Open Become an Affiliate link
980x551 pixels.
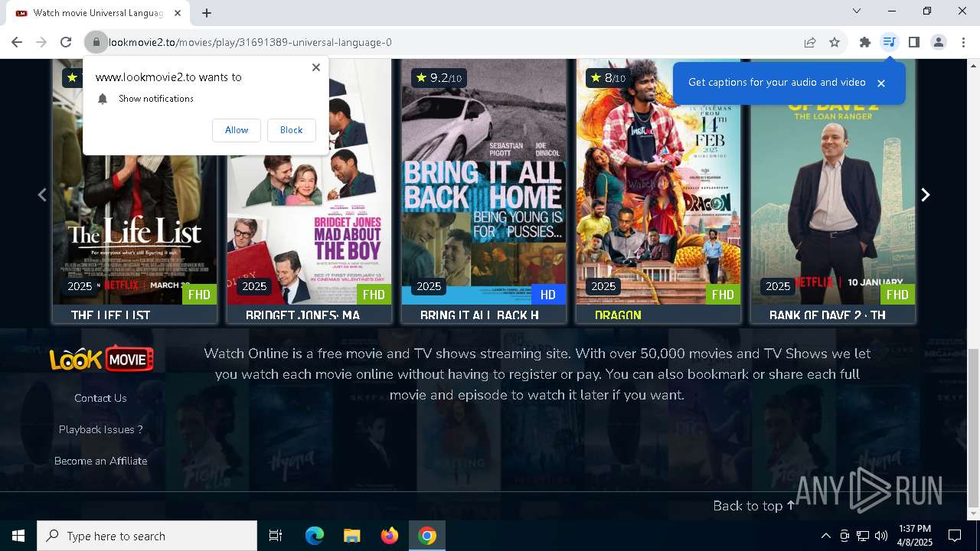[x=100, y=461]
